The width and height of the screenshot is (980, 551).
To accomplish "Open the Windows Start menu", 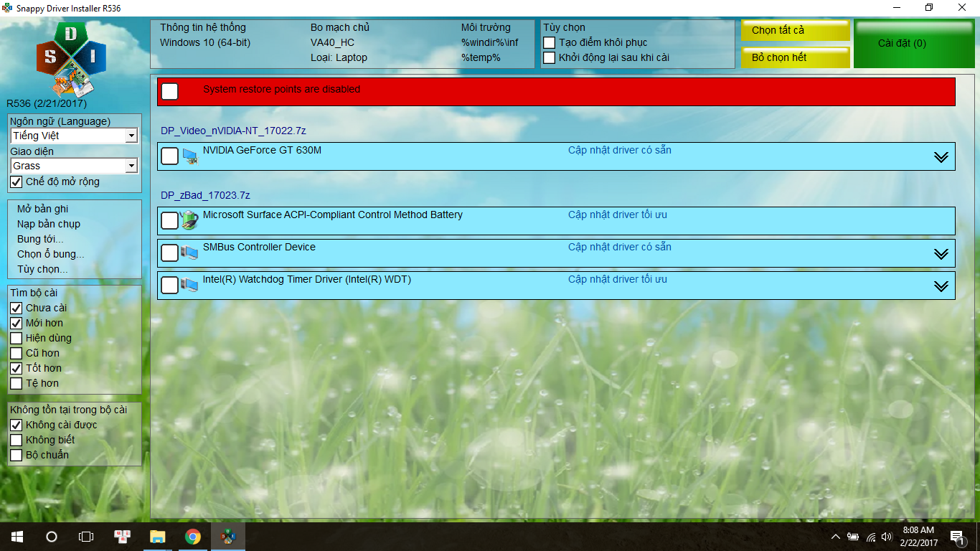I will coord(17,537).
